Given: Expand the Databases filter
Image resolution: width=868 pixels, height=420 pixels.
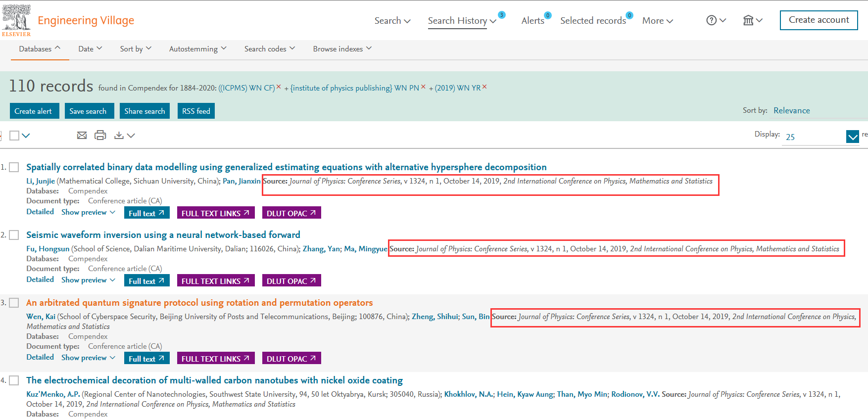Looking at the screenshot, I should point(40,48).
